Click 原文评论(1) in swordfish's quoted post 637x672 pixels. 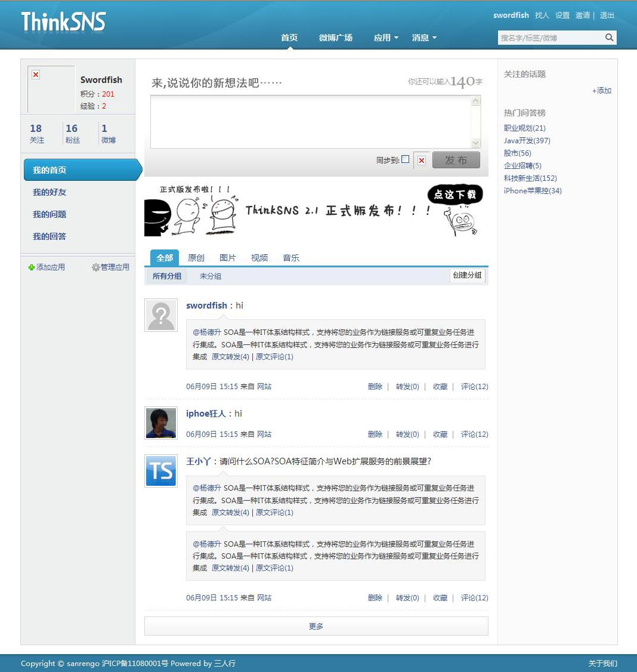pos(274,356)
